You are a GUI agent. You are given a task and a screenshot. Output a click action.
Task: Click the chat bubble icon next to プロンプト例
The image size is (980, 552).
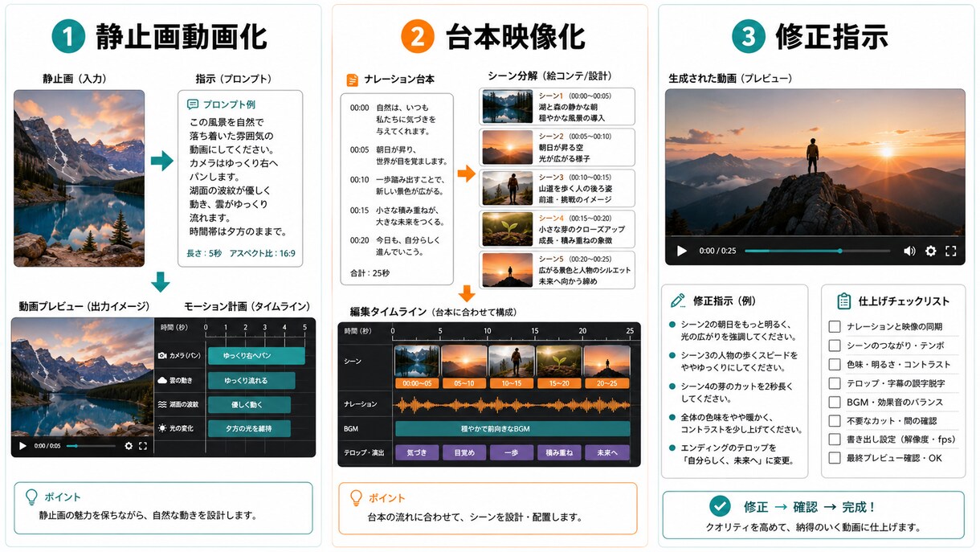coord(192,104)
